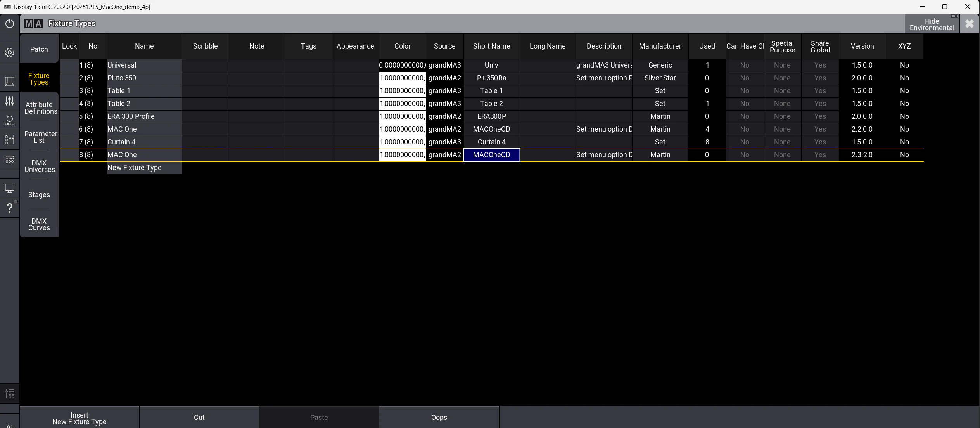The width and height of the screenshot is (980, 428).
Task: Click the Table 2 name cell
Action: (144, 104)
